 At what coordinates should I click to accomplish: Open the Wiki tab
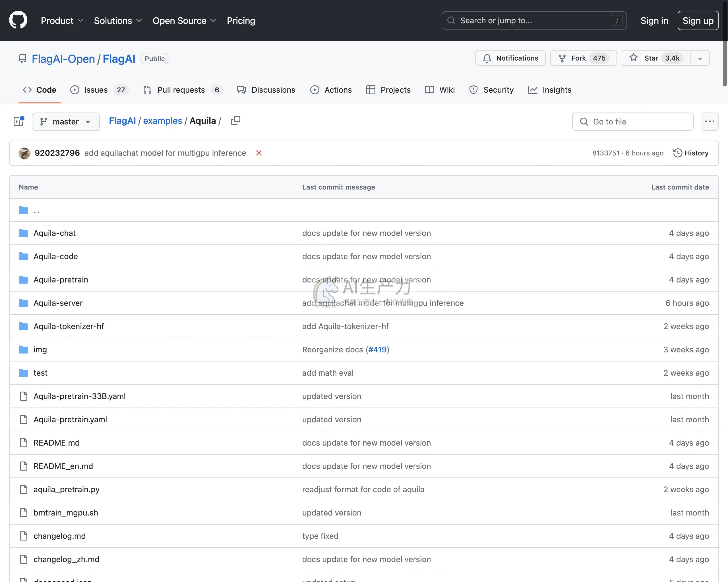pyautogui.click(x=440, y=90)
